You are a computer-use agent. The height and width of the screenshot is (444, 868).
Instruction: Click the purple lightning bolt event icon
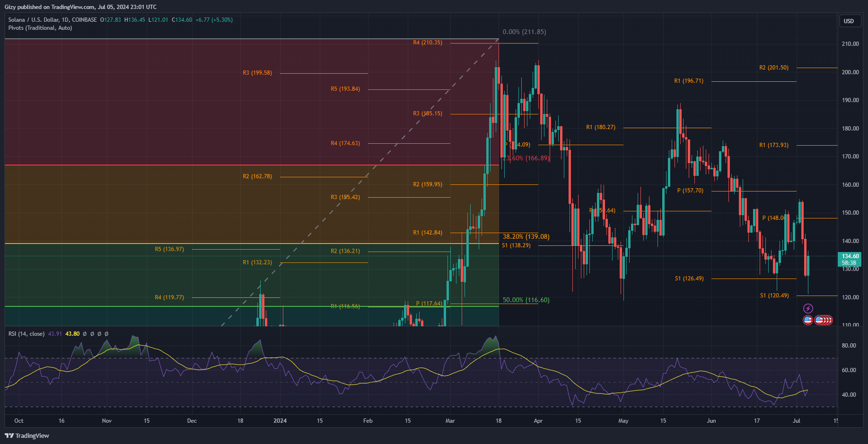808,309
